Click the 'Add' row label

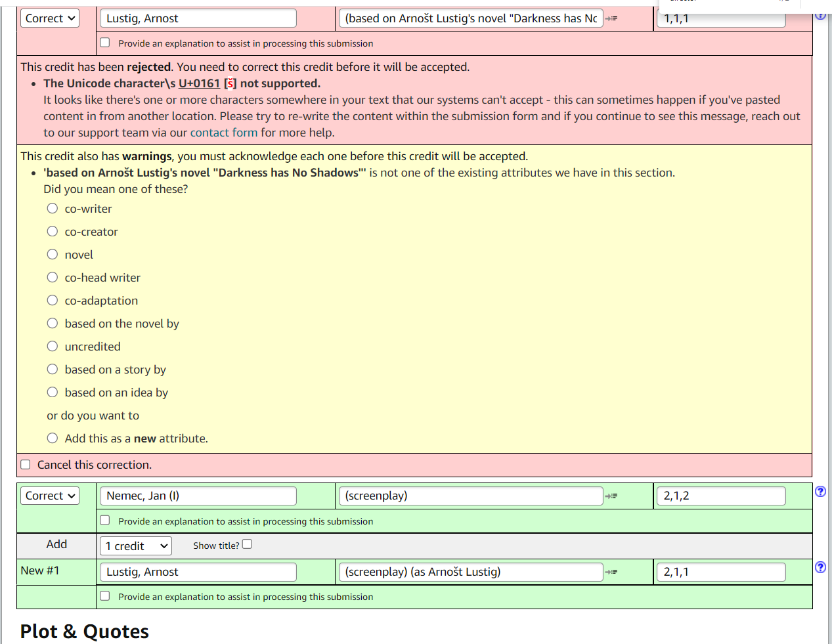click(x=56, y=544)
